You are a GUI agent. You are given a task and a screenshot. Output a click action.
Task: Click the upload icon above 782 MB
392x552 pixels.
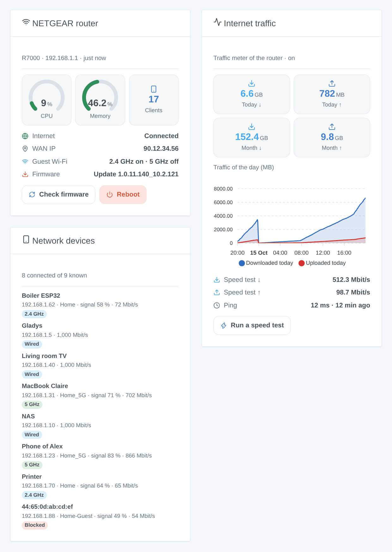pos(332,83)
